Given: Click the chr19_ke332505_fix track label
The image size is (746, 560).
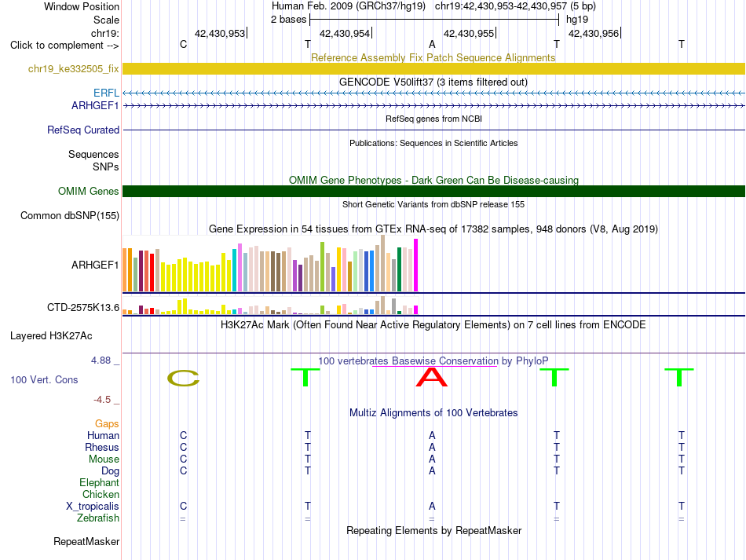Looking at the screenshot, I should pyautogui.click(x=73, y=69).
